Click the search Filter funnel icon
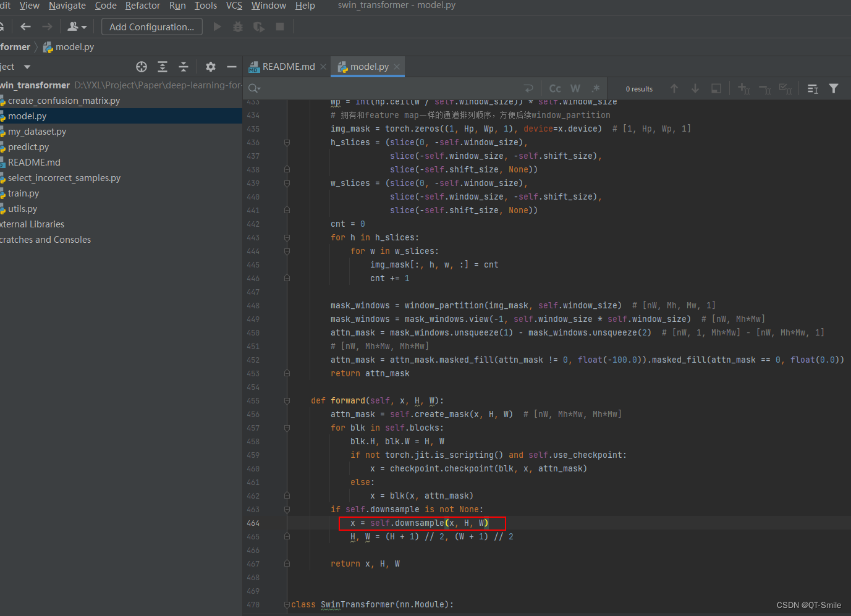Viewport: 851px width, 616px height. 834,88
